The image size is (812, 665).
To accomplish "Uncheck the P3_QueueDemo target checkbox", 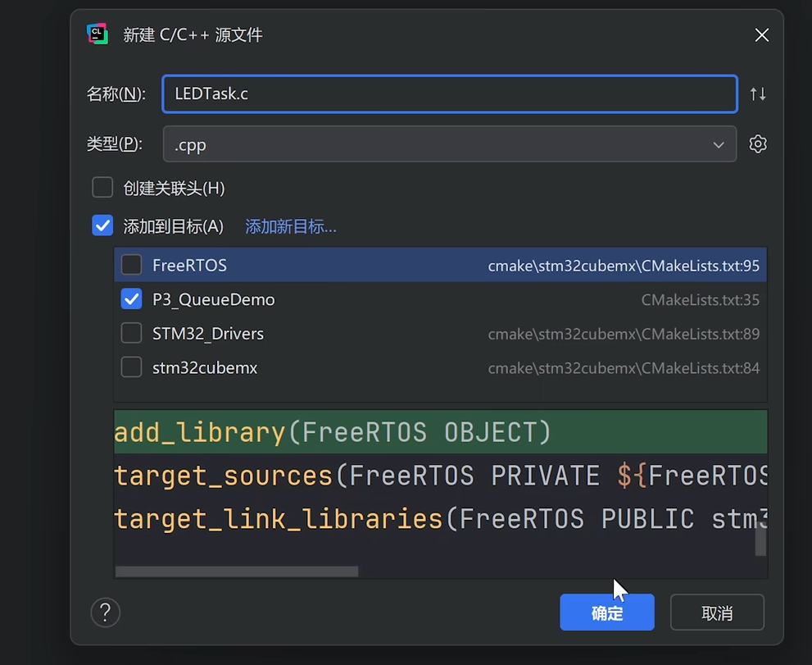I will 132,299.
